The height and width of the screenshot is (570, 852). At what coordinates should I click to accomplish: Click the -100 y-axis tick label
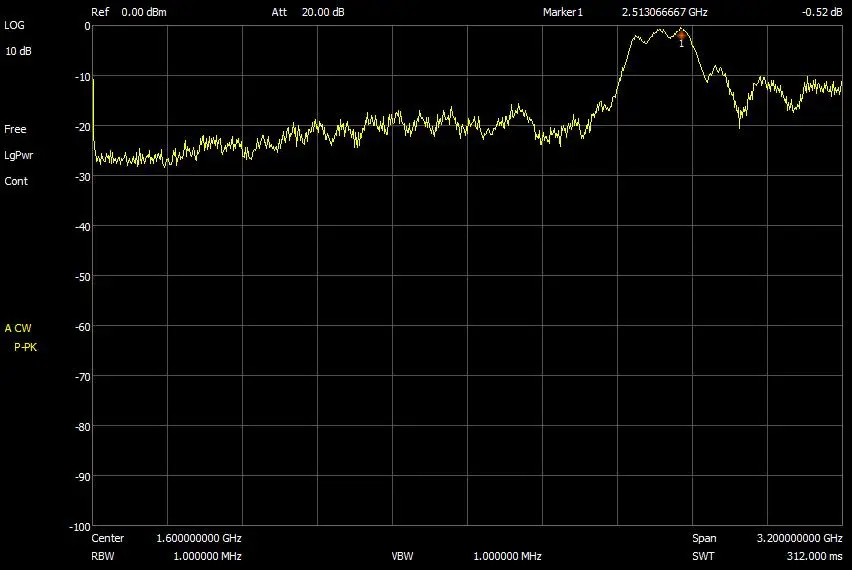(x=80, y=527)
